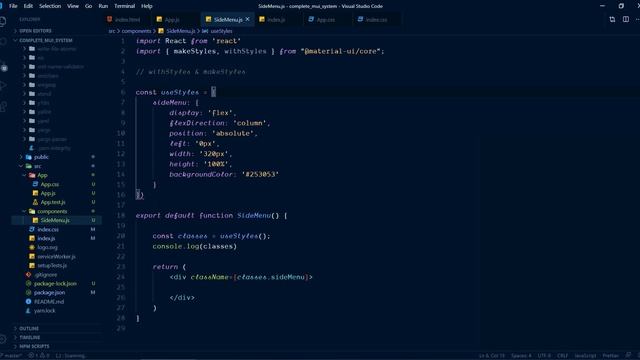This screenshot has height=360, width=640.
Task: Open the Extensions activity bar icon
Action: point(3,107)
